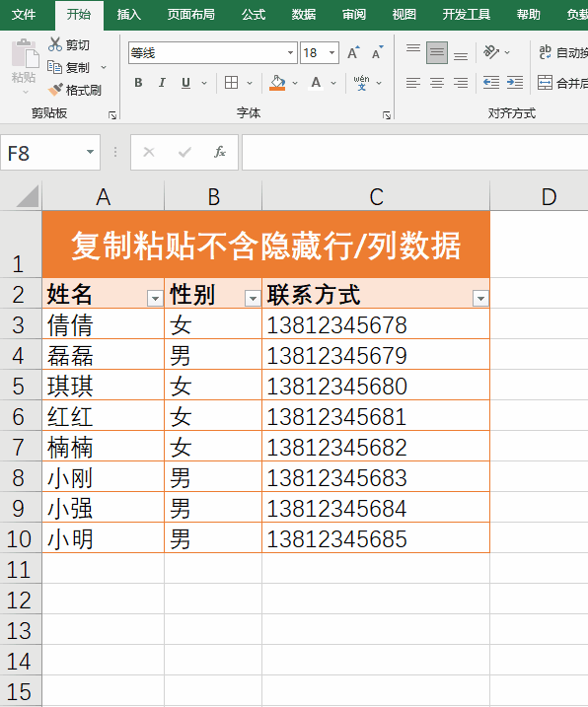Click the cancel entry X icon
This screenshot has height=707, width=588.
pos(149,153)
